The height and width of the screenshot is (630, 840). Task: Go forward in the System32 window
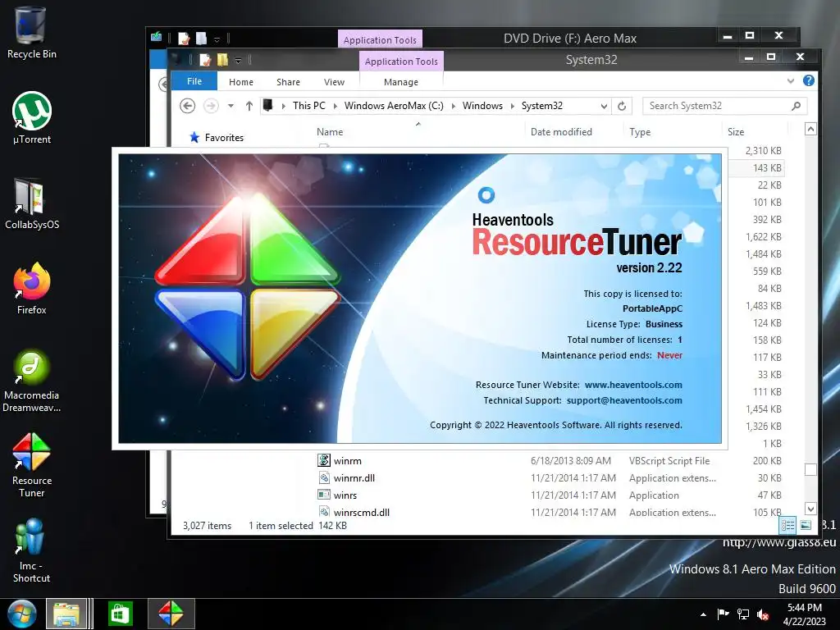tap(211, 106)
